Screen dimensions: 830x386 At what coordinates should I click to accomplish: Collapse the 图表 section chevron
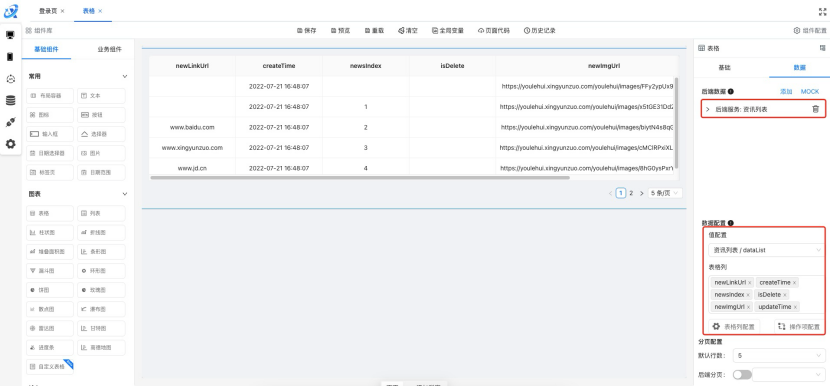pyautogui.click(x=125, y=194)
